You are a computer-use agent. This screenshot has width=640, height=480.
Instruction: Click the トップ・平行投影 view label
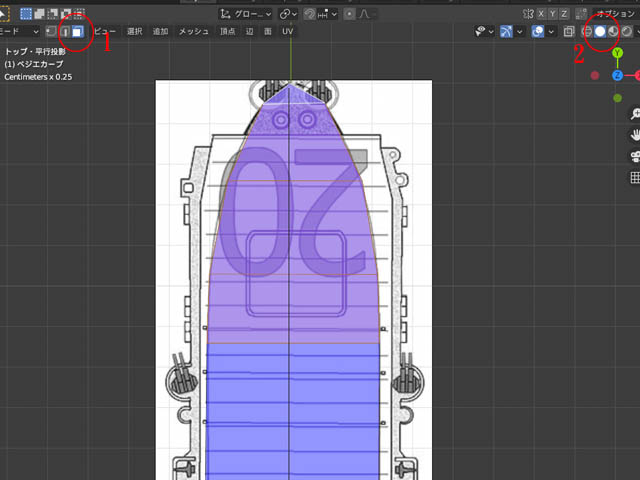tap(35, 51)
